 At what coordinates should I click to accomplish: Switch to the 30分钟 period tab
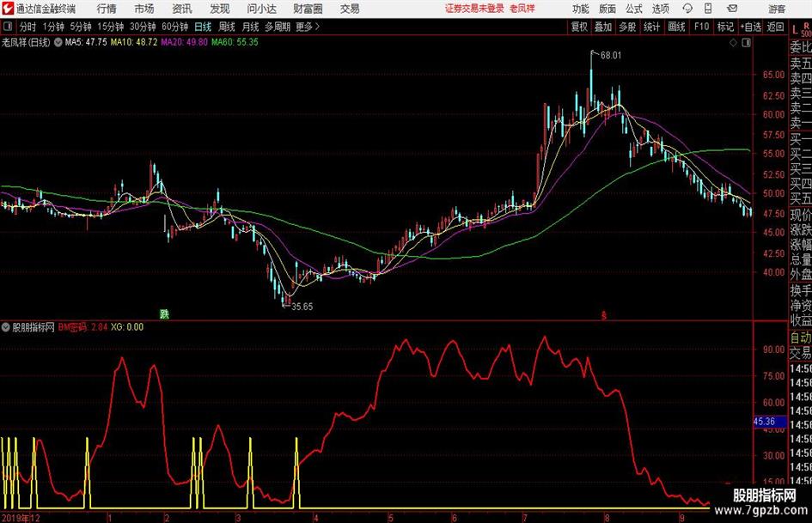[x=143, y=27]
